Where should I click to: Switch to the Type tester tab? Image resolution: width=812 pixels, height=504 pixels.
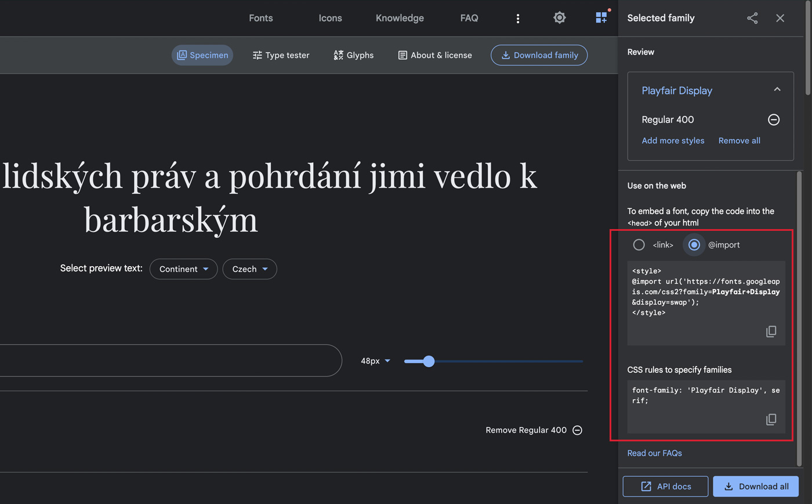[x=281, y=55]
